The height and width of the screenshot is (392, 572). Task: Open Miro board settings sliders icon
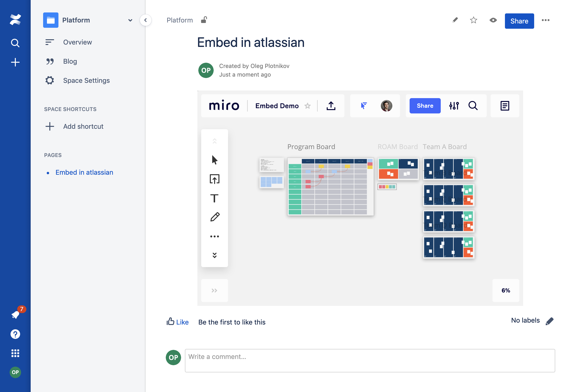(454, 106)
